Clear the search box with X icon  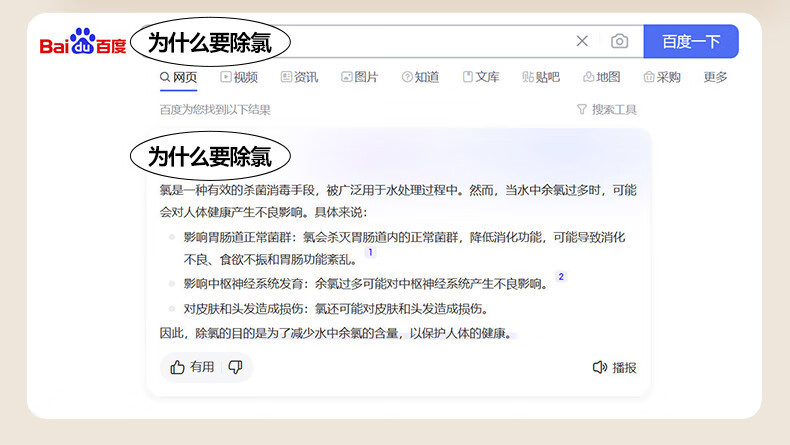582,41
